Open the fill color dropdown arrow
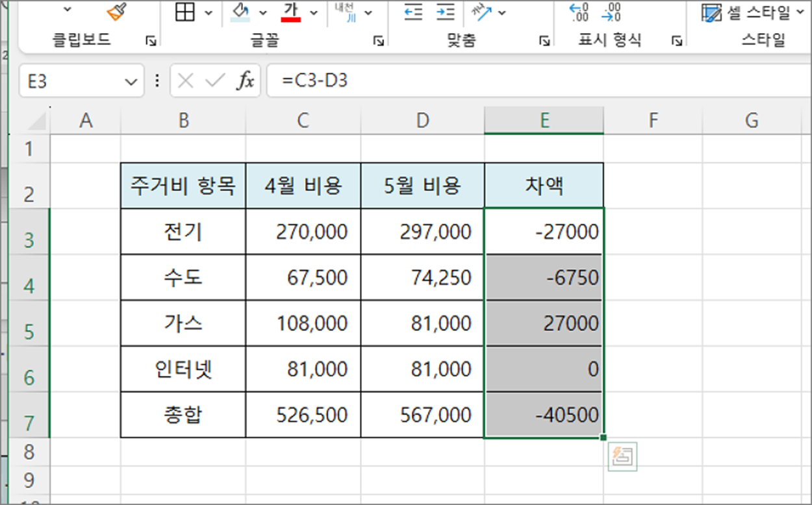This screenshot has height=505, width=812. tap(262, 12)
